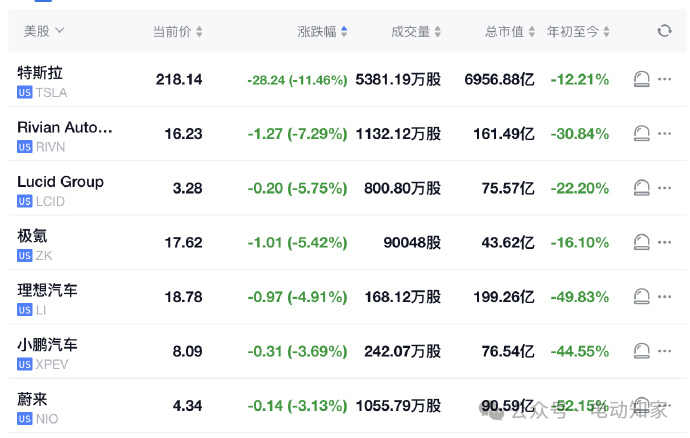690x438 pixels.
Task: Click the US badge beside TSLA
Action: click(25, 92)
